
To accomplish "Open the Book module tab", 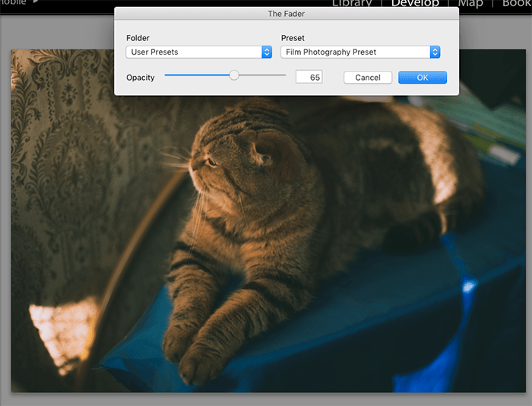I will (x=516, y=4).
